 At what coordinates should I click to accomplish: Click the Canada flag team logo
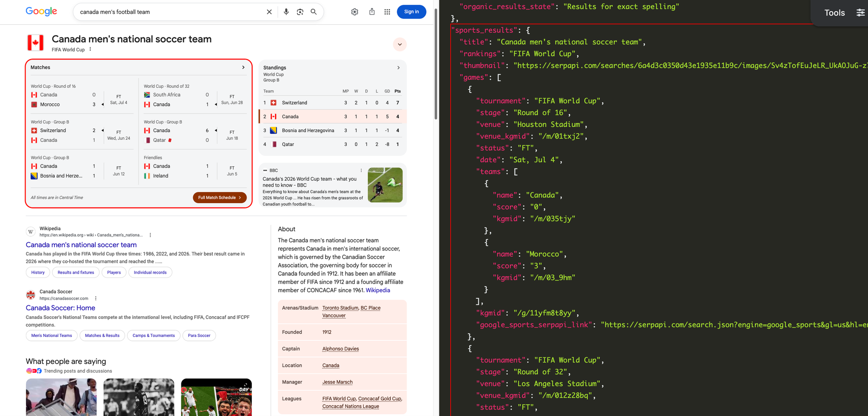click(35, 43)
